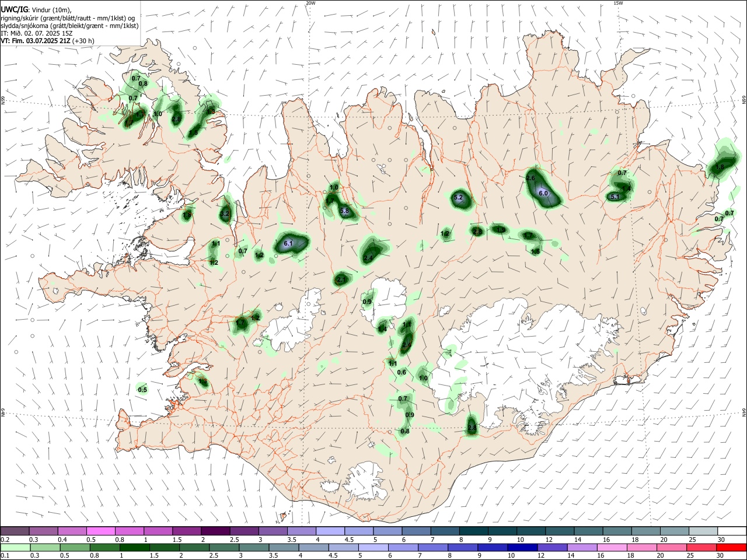The image size is (747, 560).
Task: Select the initial time line 'IT: Mið. 02. 07. 2025 15Z'
Action: coord(37,33)
